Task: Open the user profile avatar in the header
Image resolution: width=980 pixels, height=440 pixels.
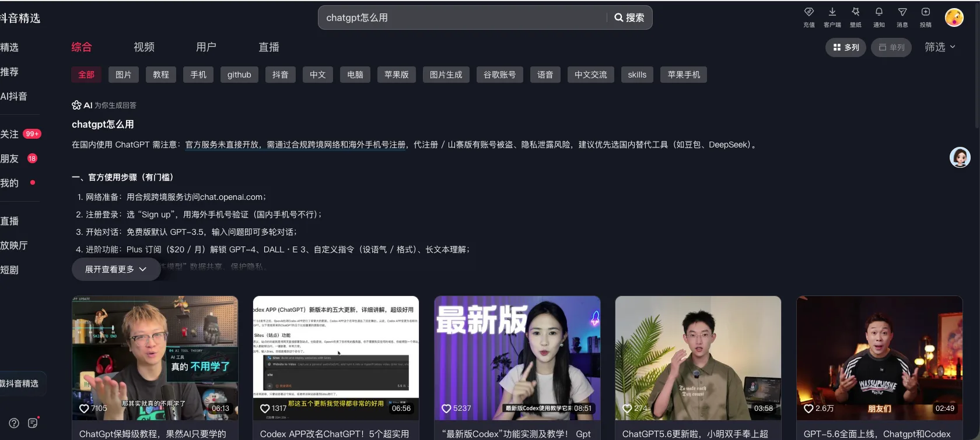Action: tap(954, 17)
